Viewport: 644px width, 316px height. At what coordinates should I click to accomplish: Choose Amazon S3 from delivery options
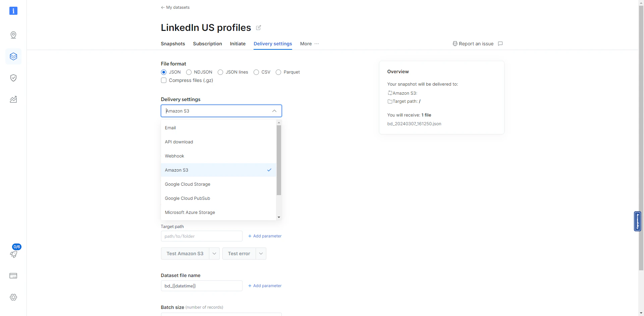218,170
